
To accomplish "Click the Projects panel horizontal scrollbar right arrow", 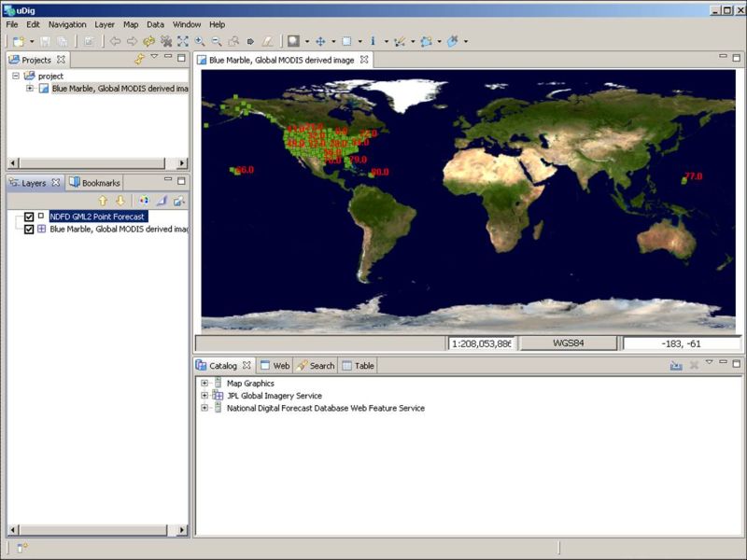I will pos(181,162).
